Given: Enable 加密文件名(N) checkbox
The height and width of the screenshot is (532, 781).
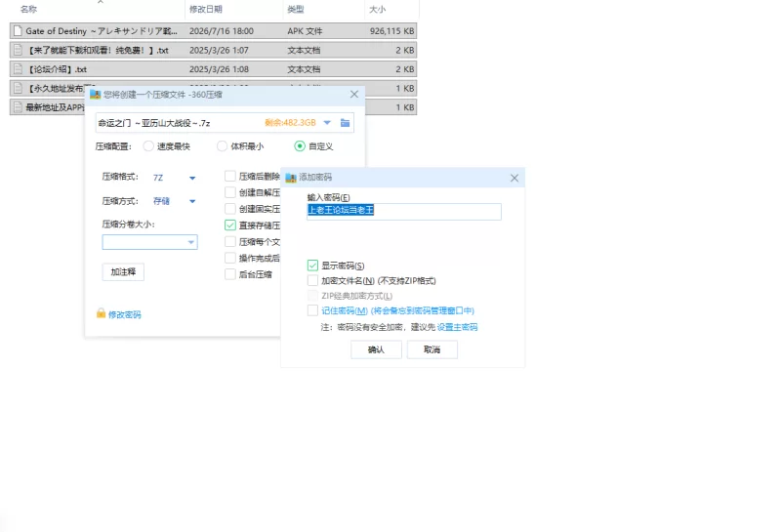Looking at the screenshot, I should coord(312,280).
